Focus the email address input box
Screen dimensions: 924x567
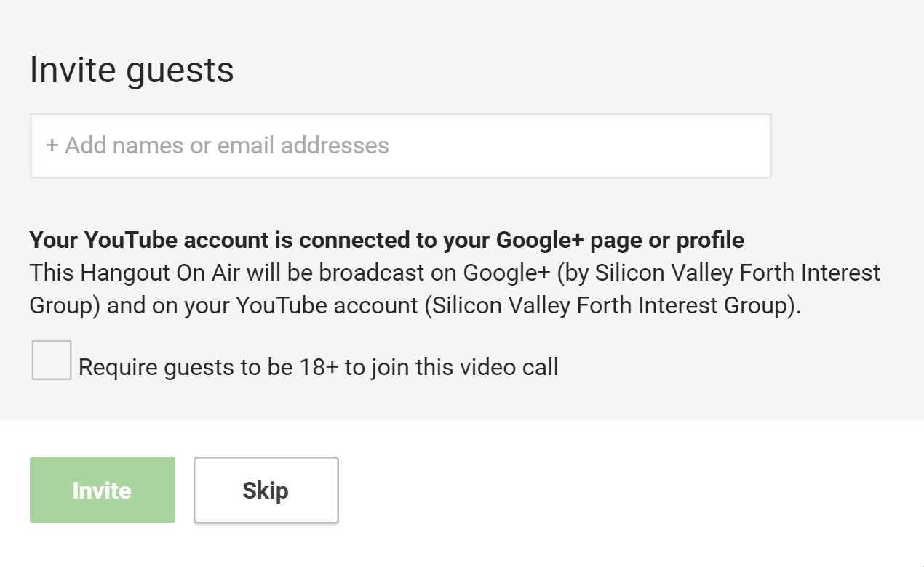(x=400, y=145)
